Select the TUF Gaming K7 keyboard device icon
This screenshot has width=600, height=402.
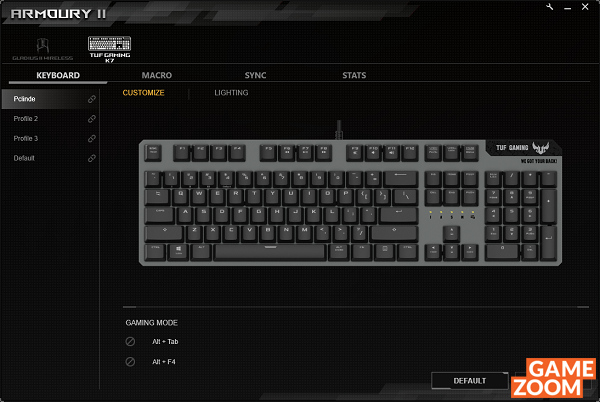[x=109, y=49]
